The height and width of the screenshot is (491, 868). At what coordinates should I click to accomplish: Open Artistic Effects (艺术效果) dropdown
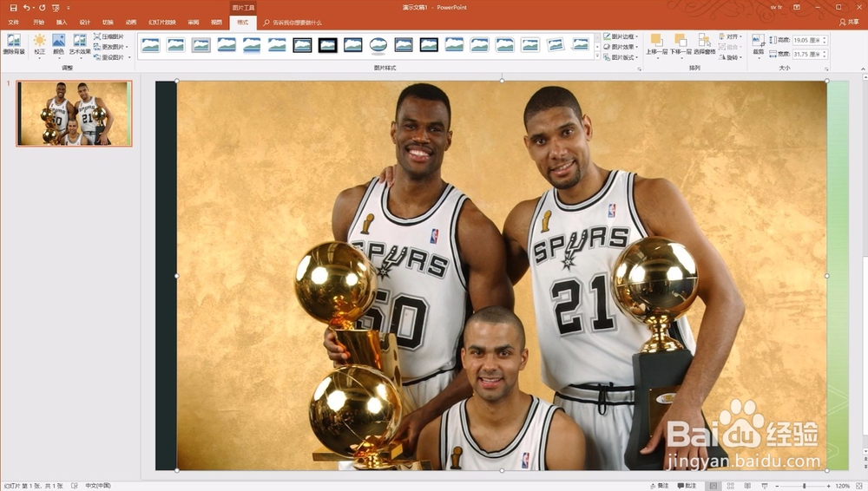80,45
